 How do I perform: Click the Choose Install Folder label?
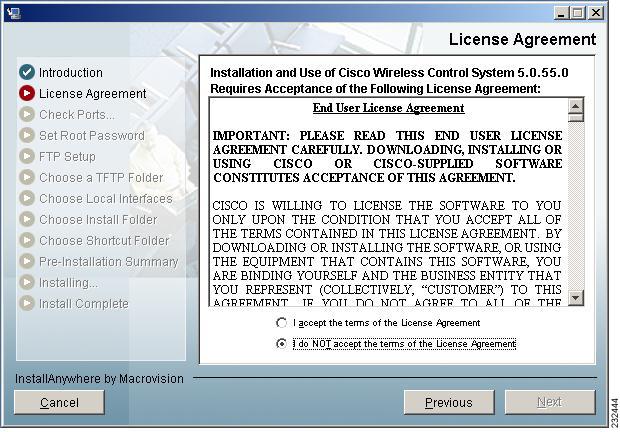[98, 219]
